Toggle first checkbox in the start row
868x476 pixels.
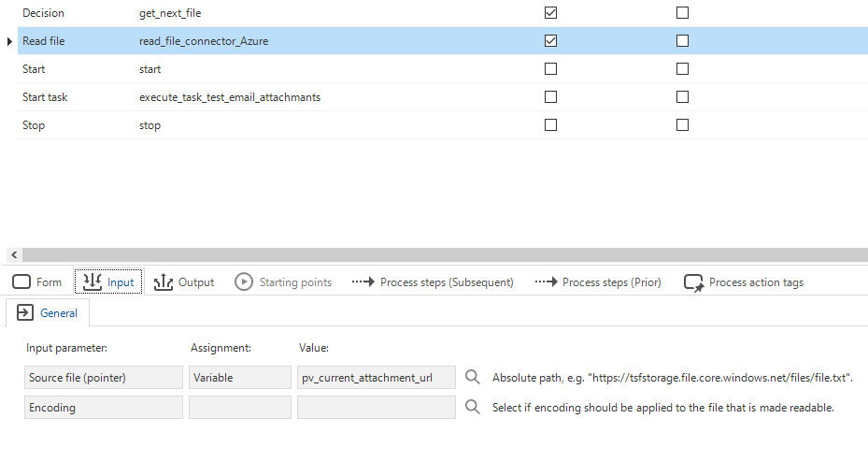(551, 68)
